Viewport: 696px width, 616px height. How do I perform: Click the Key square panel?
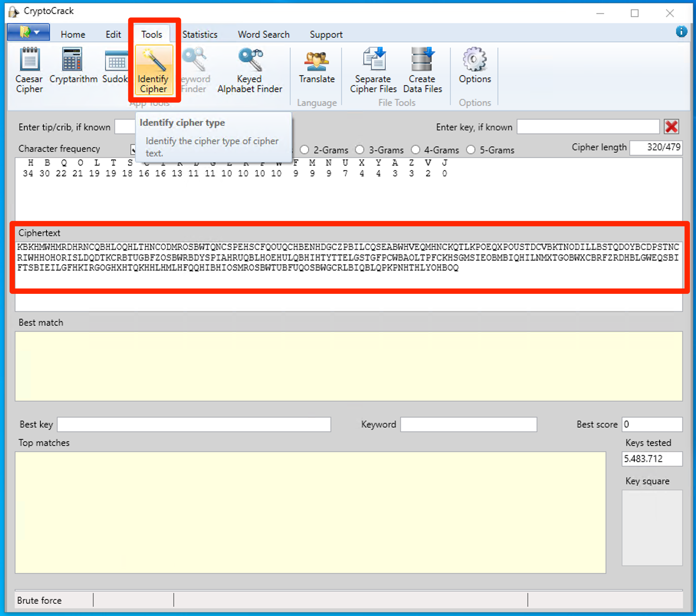[x=652, y=528]
